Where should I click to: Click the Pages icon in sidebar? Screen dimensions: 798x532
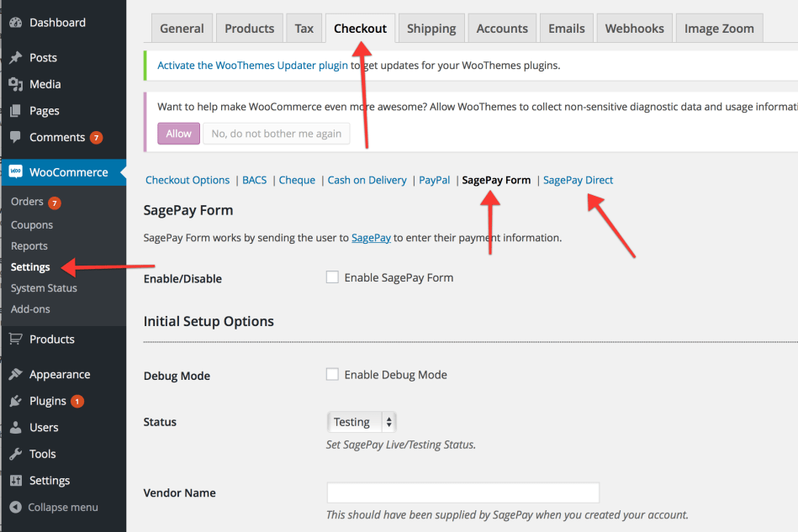pos(15,111)
